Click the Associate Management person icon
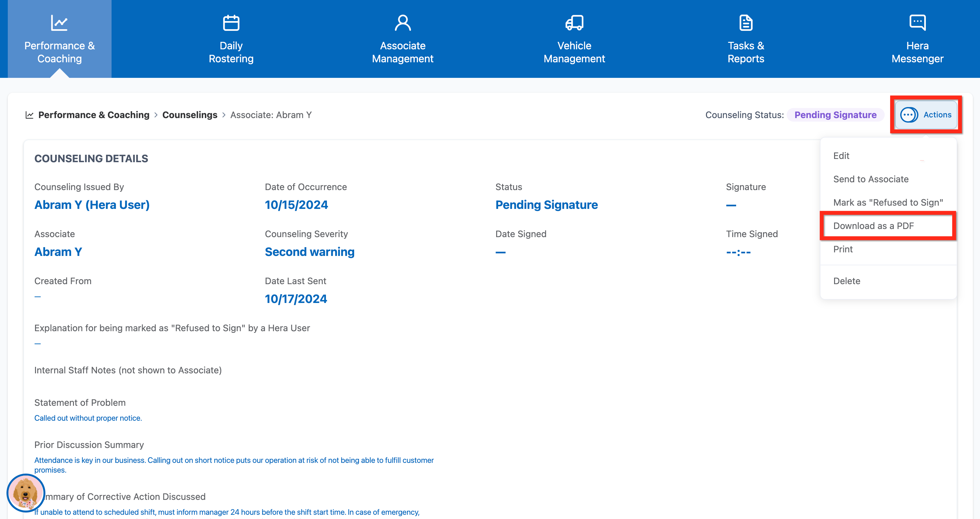Image resolution: width=980 pixels, height=519 pixels. [402, 23]
